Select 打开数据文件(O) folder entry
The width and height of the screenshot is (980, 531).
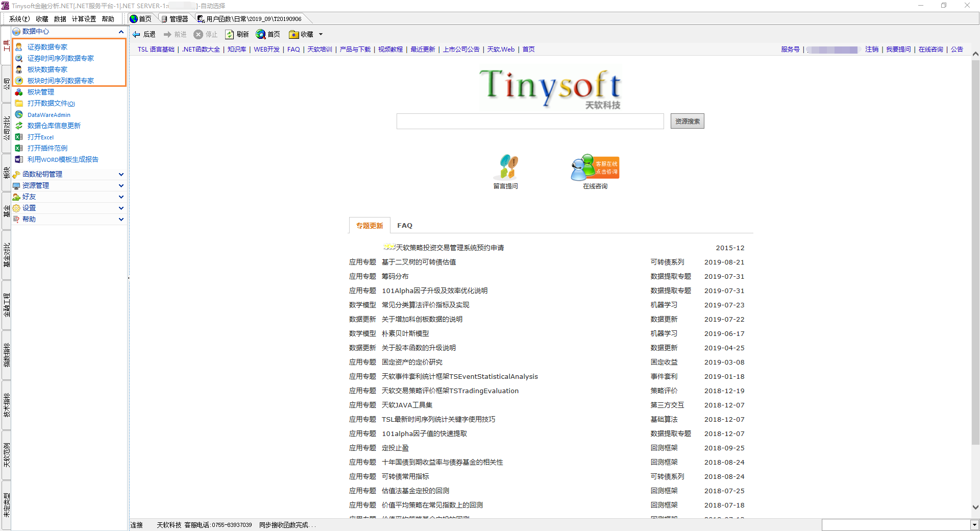coord(51,103)
